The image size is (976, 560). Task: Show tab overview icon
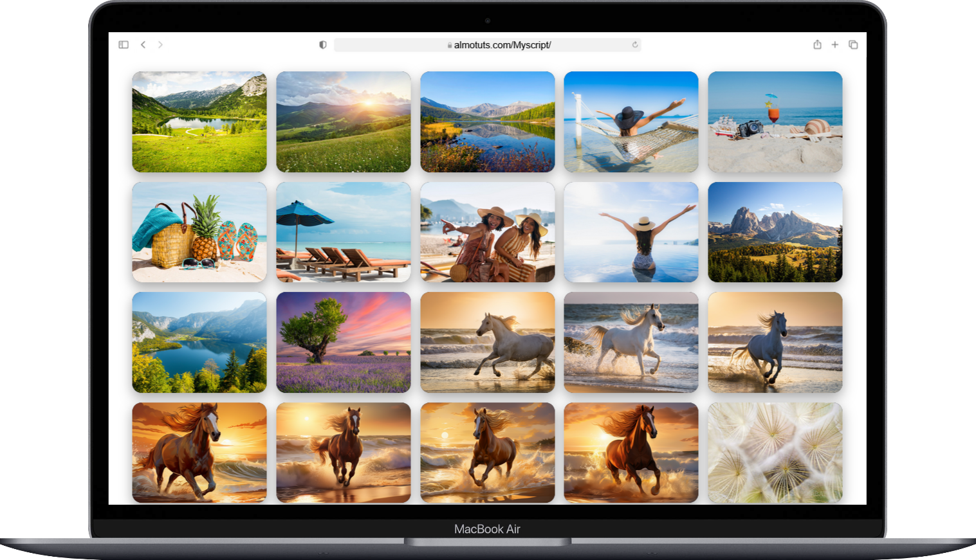pyautogui.click(x=853, y=44)
